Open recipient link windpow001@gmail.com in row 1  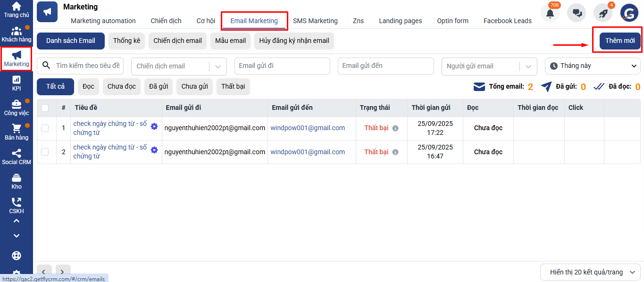coord(308,128)
